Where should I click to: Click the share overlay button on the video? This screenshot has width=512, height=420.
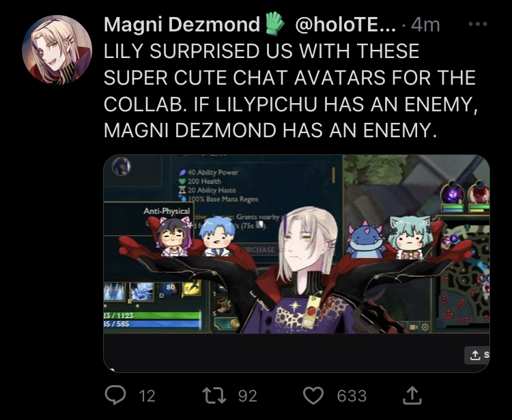click(477, 355)
